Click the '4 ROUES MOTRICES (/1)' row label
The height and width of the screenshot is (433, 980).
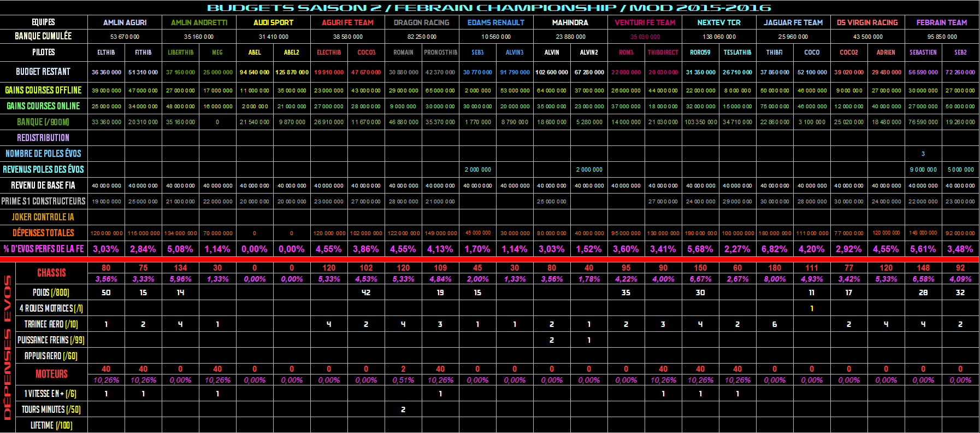pyautogui.click(x=51, y=308)
